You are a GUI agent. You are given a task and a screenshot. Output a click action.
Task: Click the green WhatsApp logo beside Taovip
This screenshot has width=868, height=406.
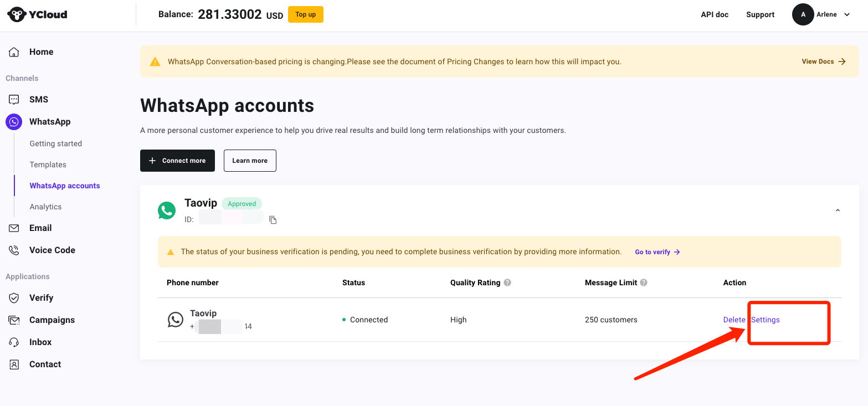pos(167,210)
